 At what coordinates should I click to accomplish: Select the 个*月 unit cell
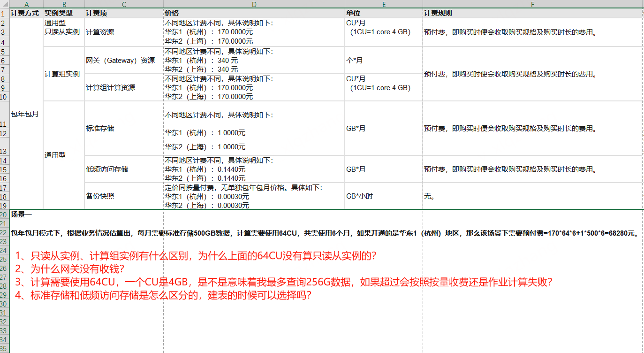tap(383, 60)
